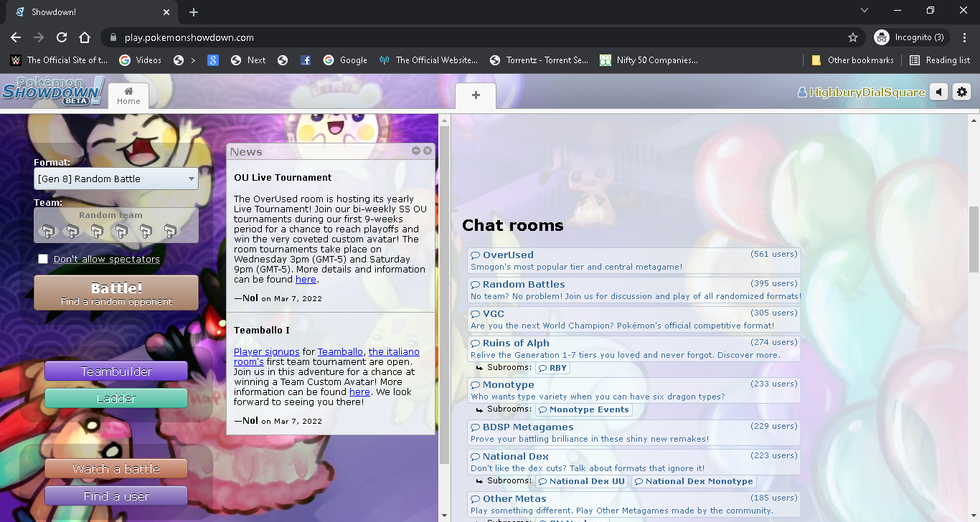Reload the Showdown page
This screenshot has width=980, height=522.
(62, 37)
